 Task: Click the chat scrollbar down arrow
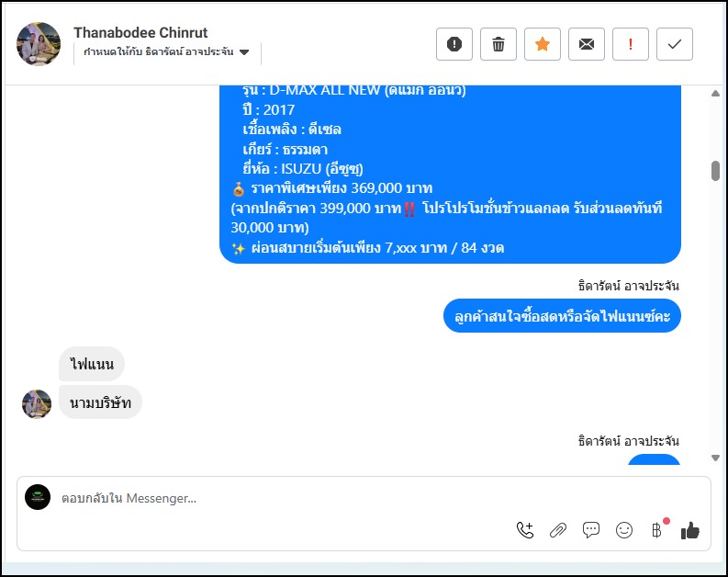tap(715, 458)
